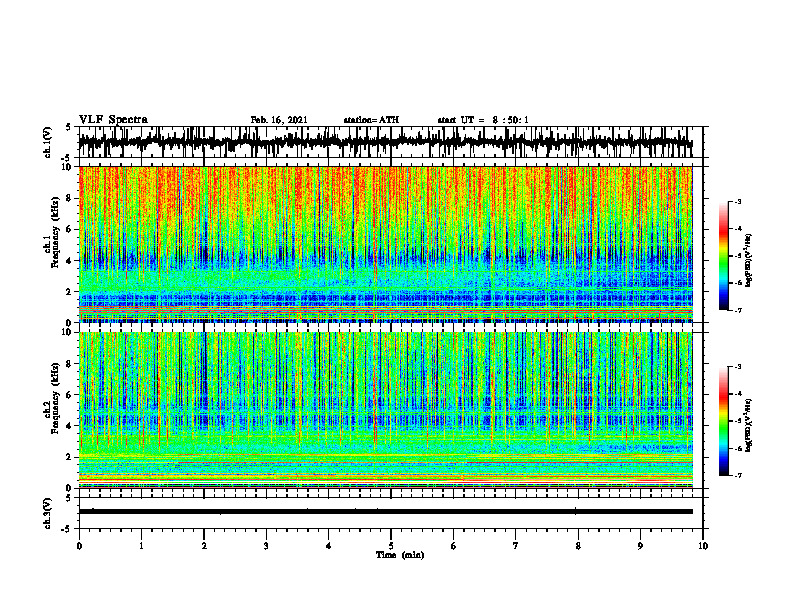Click time axis tick label "10"
This screenshot has width=792, height=612.
[703, 546]
